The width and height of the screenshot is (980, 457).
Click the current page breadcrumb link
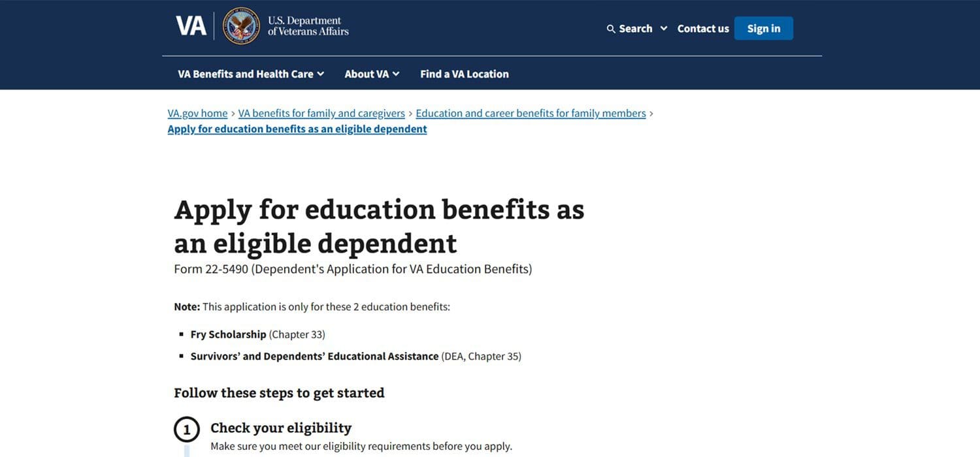[x=297, y=129]
